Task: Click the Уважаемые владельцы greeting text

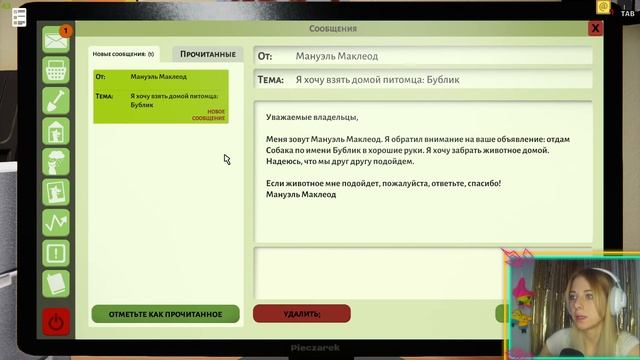Action: click(312, 117)
